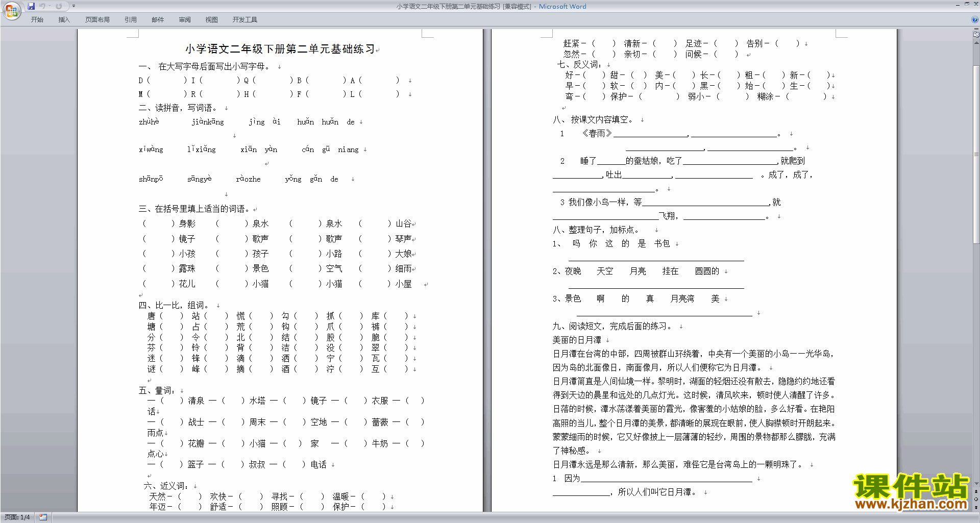
Task: Click heading 四、比一比，组词
Action: point(174,306)
